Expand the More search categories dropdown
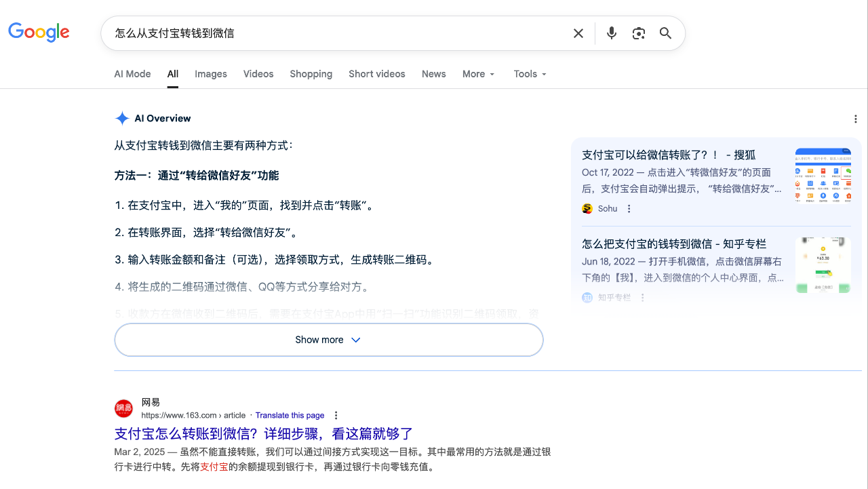Screen dimensions: 868x489 [x=478, y=74]
